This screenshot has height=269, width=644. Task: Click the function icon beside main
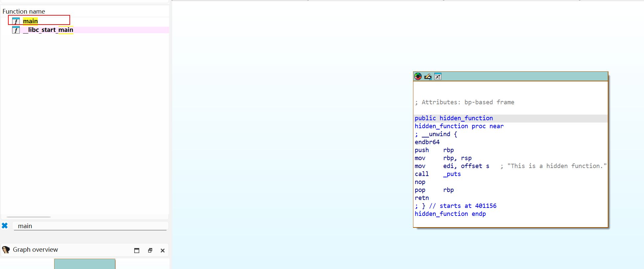coord(16,21)
